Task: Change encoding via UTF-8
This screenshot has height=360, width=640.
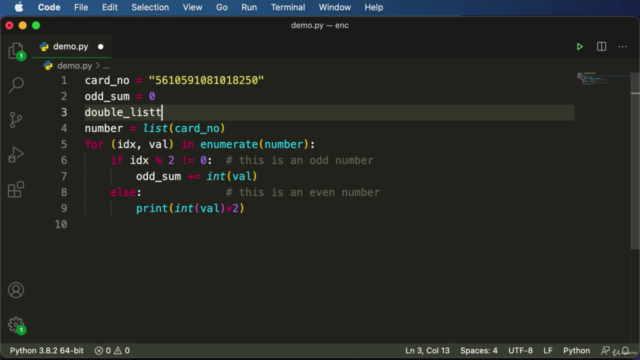Action: point(520,351)
